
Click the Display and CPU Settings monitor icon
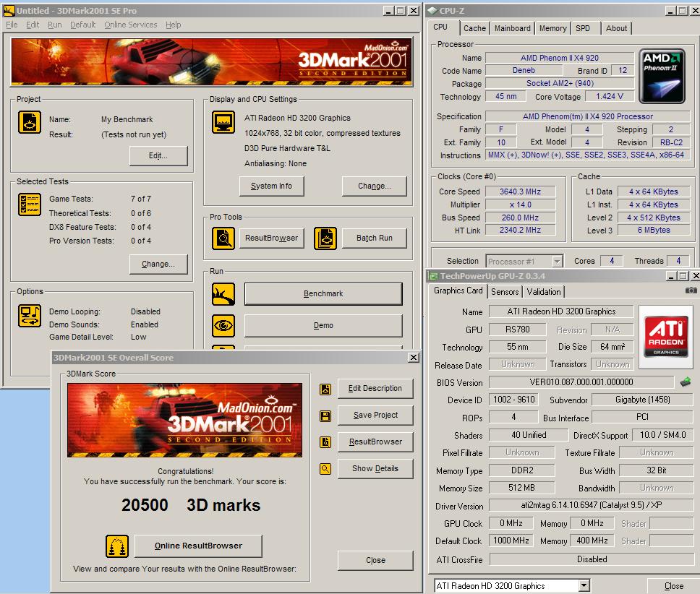point(223,122)
